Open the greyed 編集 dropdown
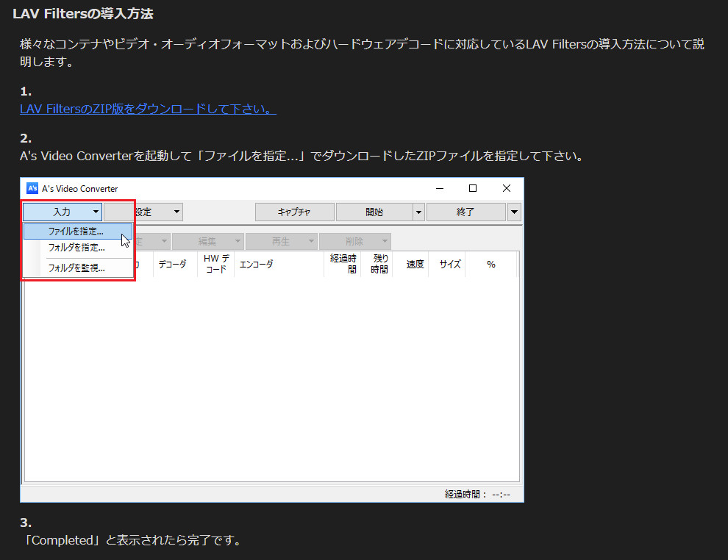Screen dimensions: 728x560 pyautogui.click(x=207, y=241)
